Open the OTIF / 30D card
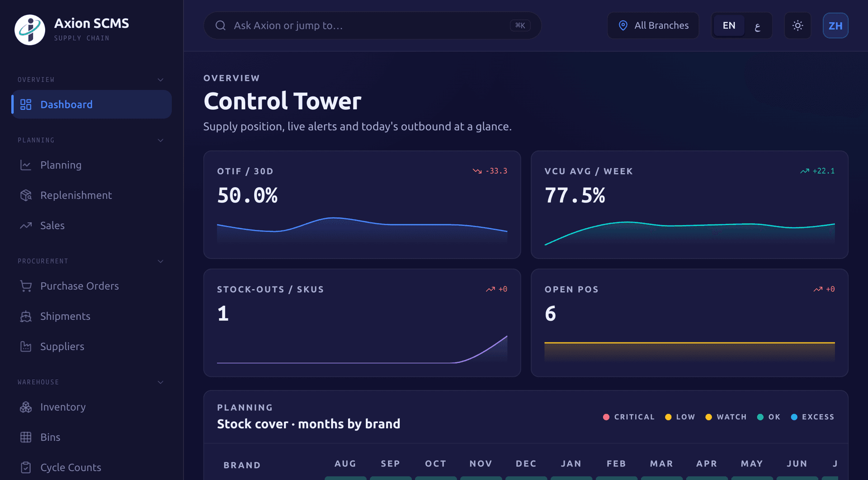The height and width of the screenshot is (480, 868). tap(362, 205)
